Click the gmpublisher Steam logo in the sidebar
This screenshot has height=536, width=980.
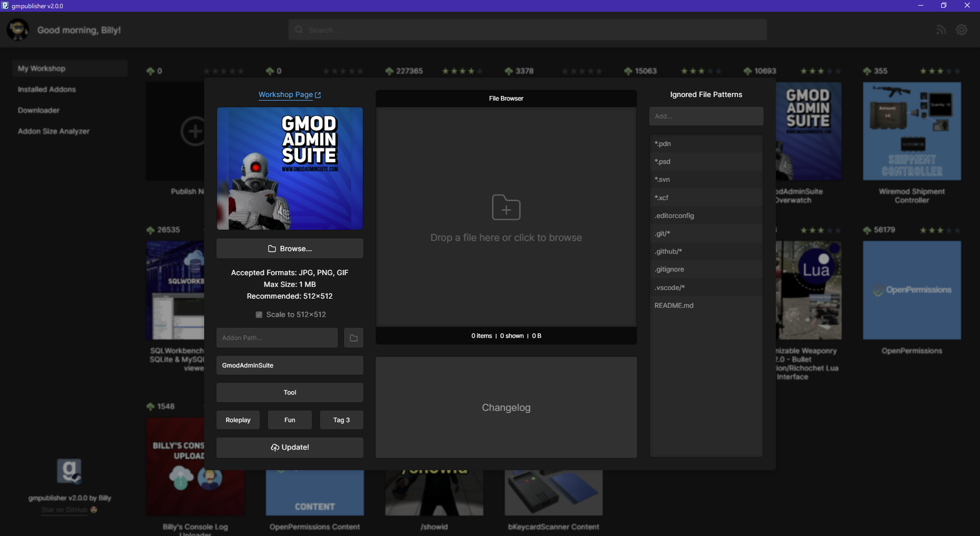70,471
